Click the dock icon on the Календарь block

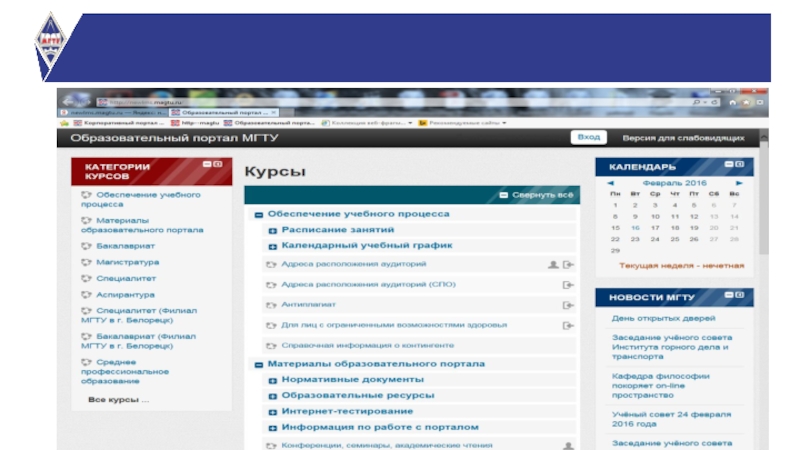point(739,164)
